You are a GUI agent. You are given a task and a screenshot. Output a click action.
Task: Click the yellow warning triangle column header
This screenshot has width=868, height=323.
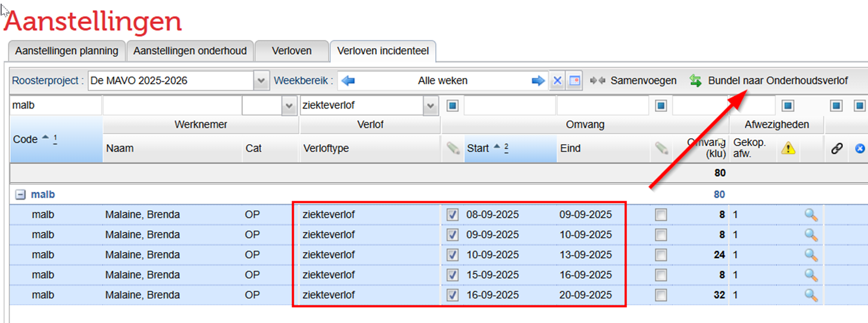pyautogui.click(x=788, y=148)
